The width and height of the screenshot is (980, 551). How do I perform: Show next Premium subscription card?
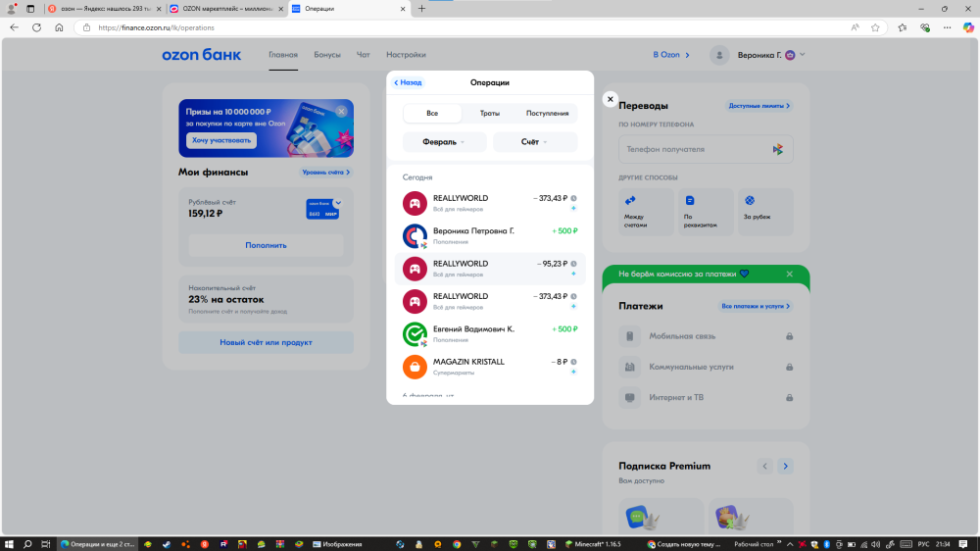point(786,466)
